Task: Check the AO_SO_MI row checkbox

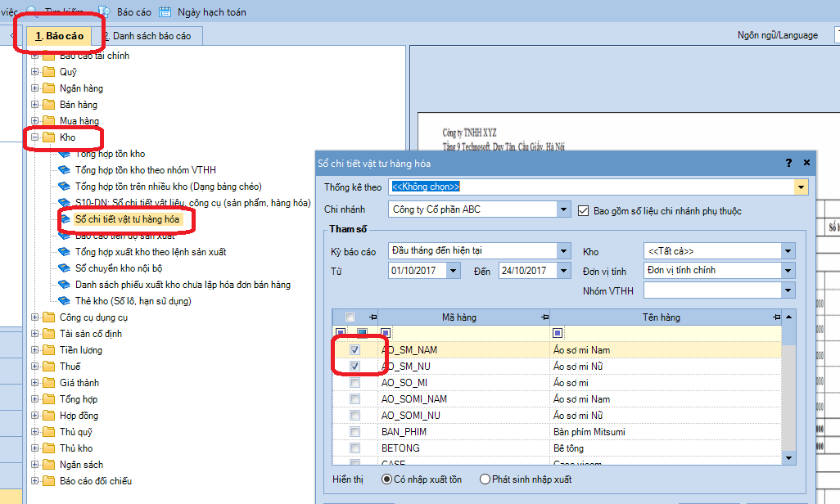Action: (x=355, y=382)
